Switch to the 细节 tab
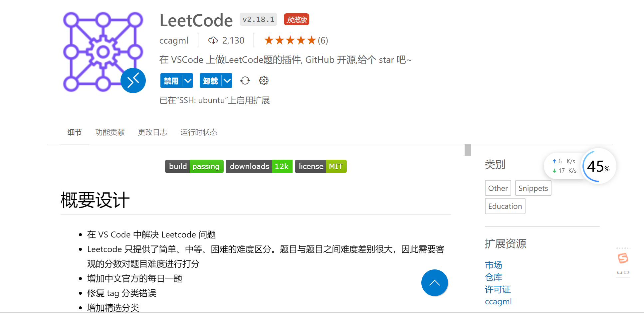This screenshot has width=644, height=314. [x=75, y=132]
